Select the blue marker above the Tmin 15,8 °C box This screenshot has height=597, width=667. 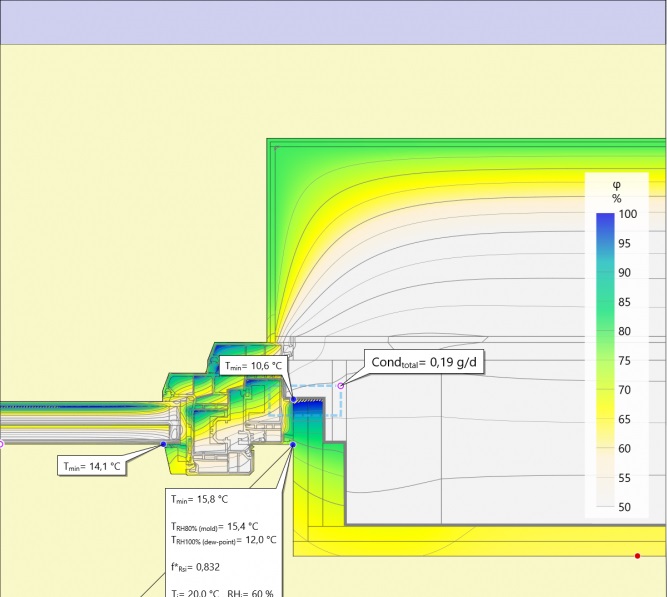[293, 445]
